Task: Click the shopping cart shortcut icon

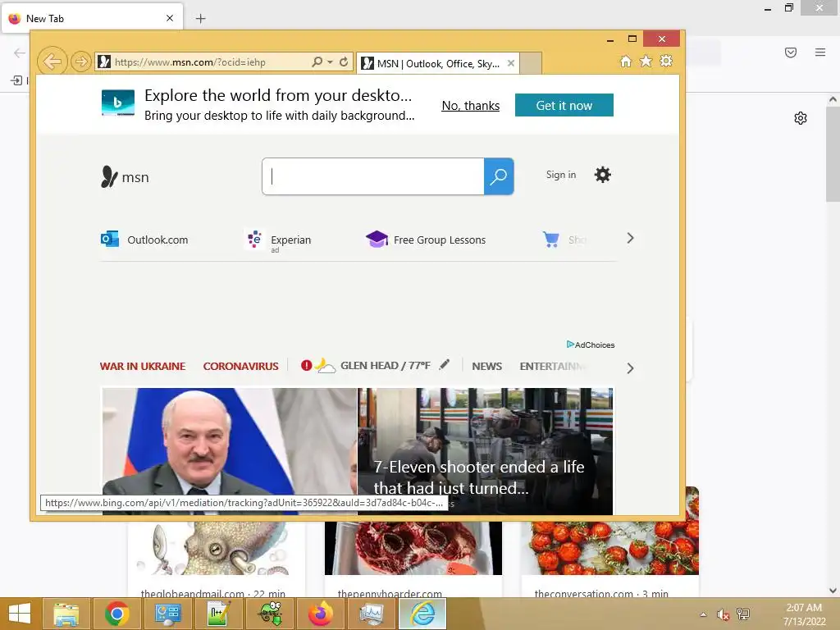Action: coord(550,239)
